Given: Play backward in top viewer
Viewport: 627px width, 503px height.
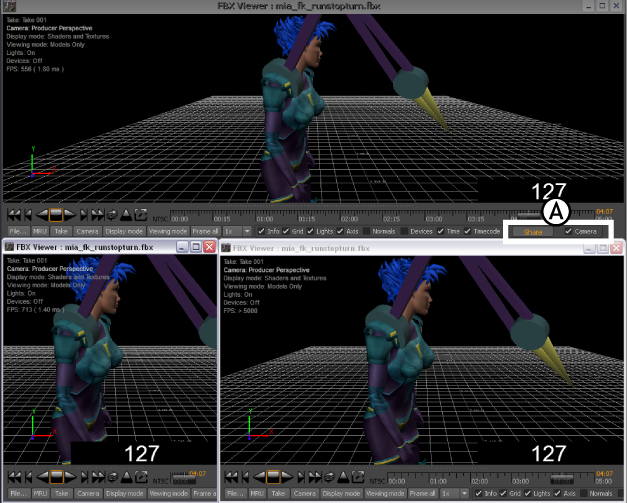Looking at the screenshot, I should 42,215.
